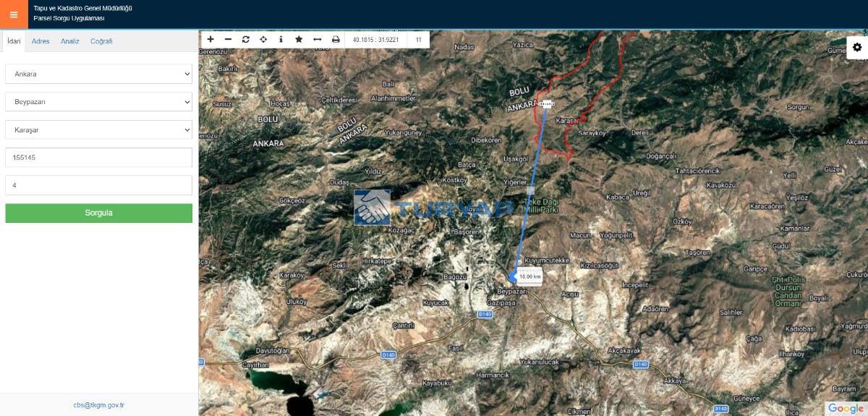Viewport: 868px width, 416px height.
Task: Click the refresh map icon
Action: (x=246, y=39)
